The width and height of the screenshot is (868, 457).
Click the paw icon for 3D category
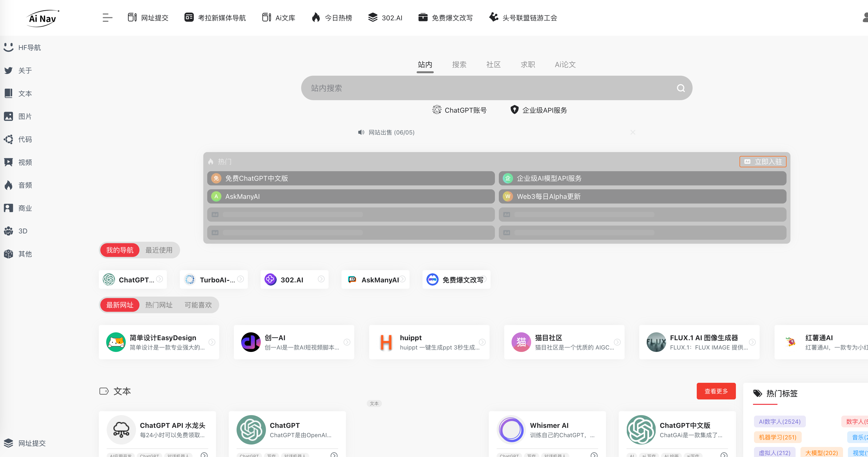pos(8,231)
